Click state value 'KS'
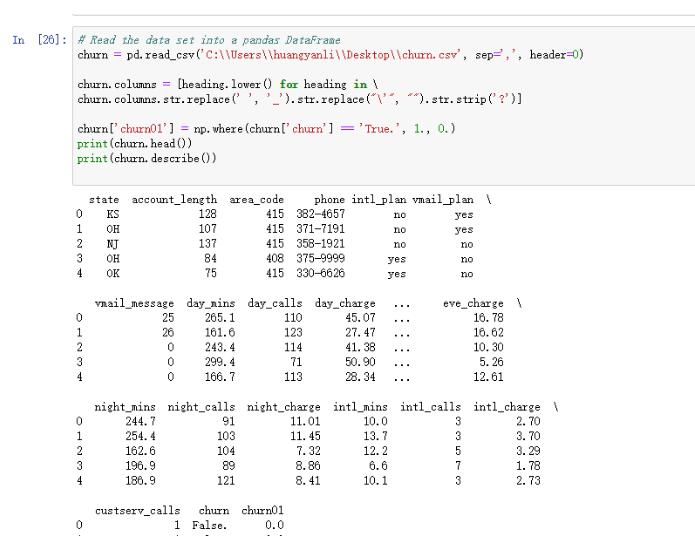 tap(113, 215)
